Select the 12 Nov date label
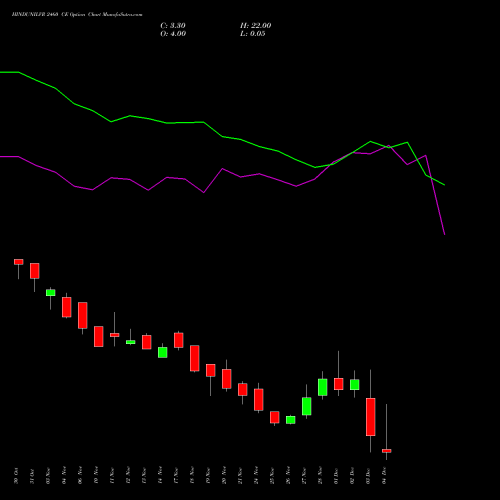500x500 pixels. (x=128, y=476)
